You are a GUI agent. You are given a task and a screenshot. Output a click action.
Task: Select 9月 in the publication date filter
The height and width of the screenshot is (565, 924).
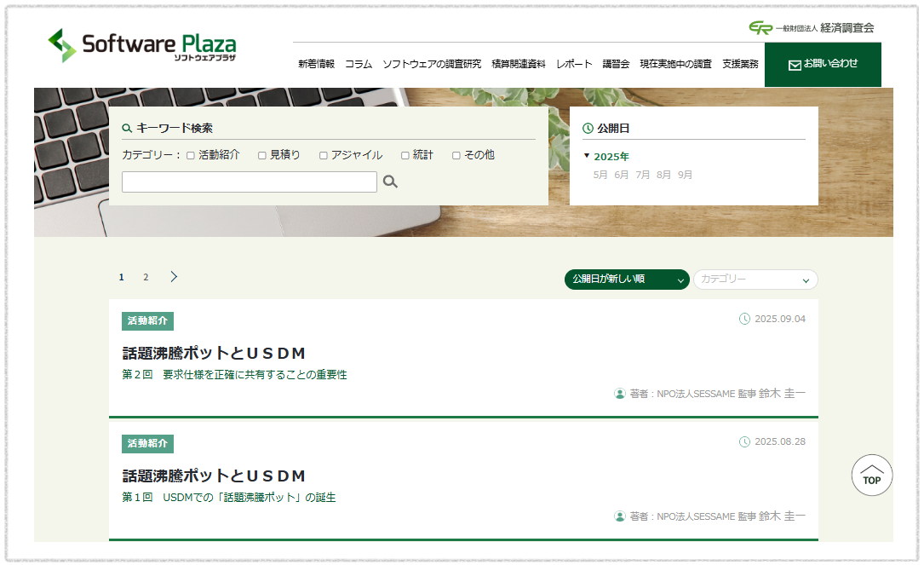(x=685, y=175)
